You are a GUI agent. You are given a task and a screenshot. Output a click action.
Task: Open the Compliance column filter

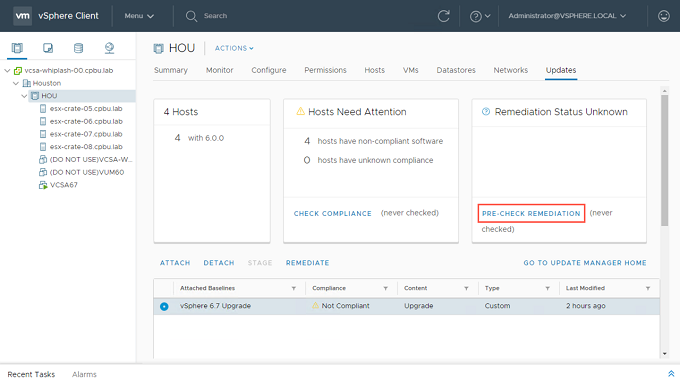point(385,288)
